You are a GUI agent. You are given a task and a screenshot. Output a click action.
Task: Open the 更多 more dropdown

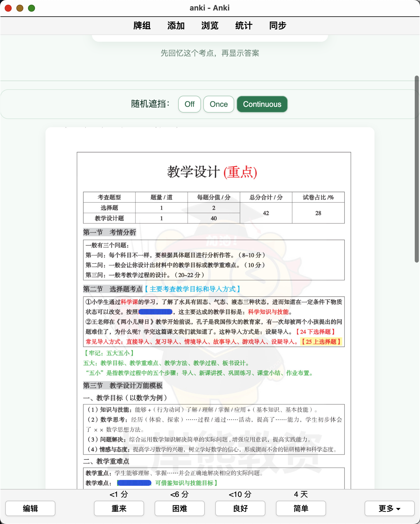[x=390, y=509]
